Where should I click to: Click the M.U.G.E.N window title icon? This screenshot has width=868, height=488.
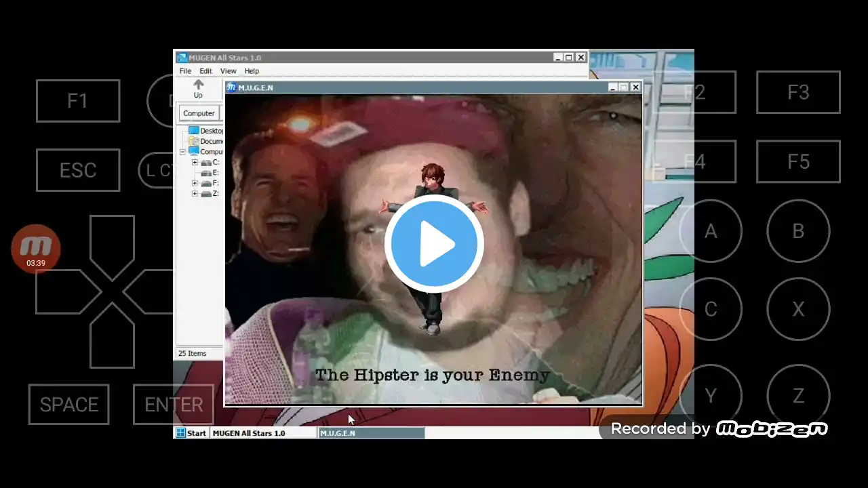coord(231,87)
